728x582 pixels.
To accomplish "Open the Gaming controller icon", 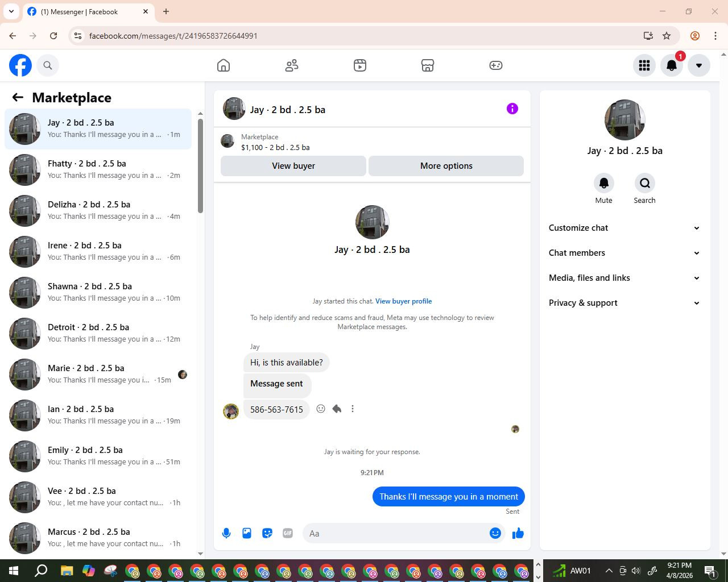I will click(496, 65).
